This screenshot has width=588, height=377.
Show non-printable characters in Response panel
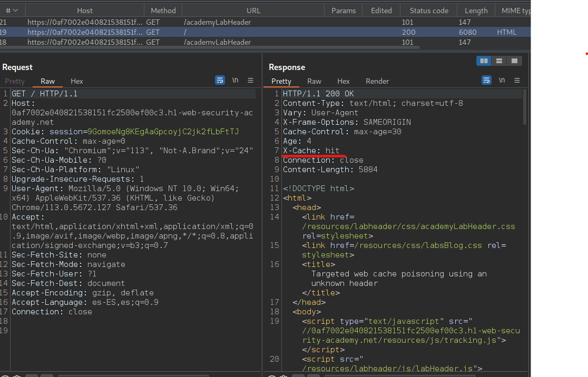click(x=502, y=81)
